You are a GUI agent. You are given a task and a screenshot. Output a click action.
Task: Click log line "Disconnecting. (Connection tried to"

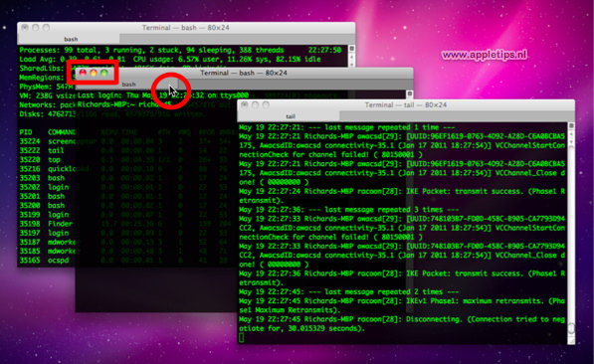tap(402, 319)
